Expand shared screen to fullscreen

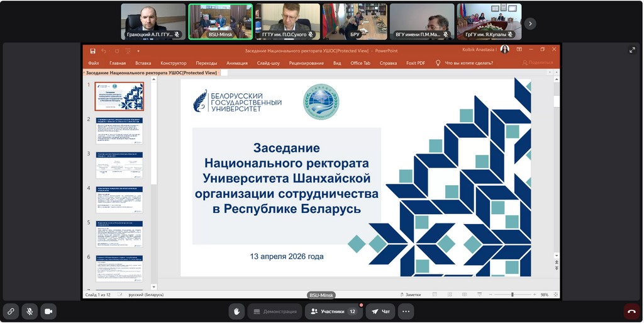[x=632, y=50]
